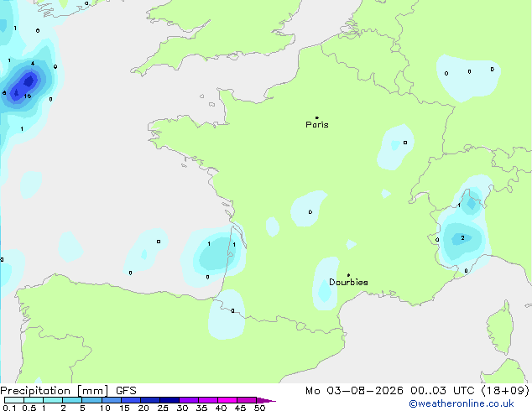Select the 20 mm legend color swatch

tap(149, 400)
